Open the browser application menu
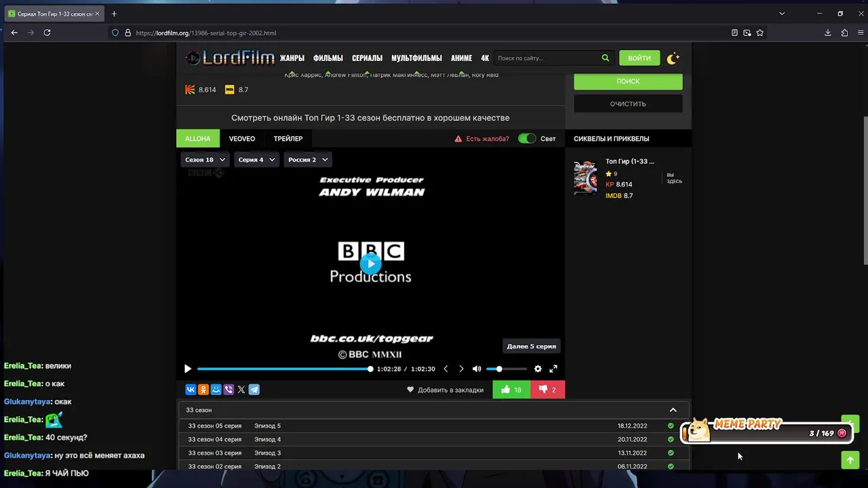868x488 pixels. click(x=861, y=33)
